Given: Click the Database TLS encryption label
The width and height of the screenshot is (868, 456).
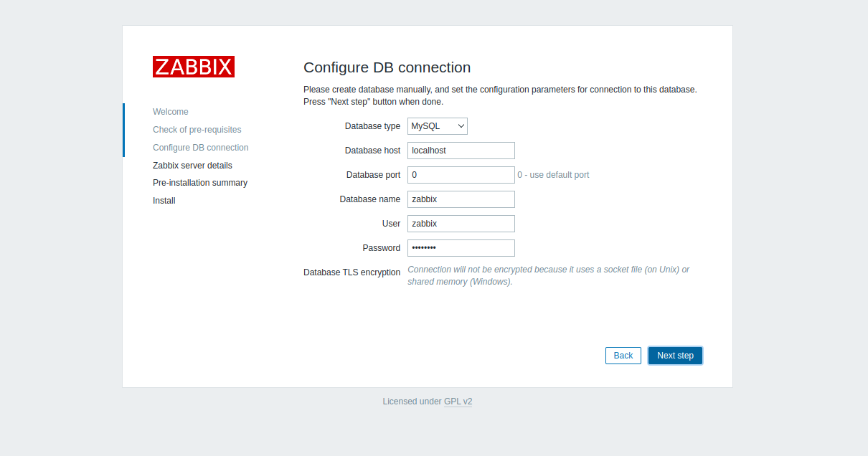Looking at the screenshot, I should click(x=352, y=272).
